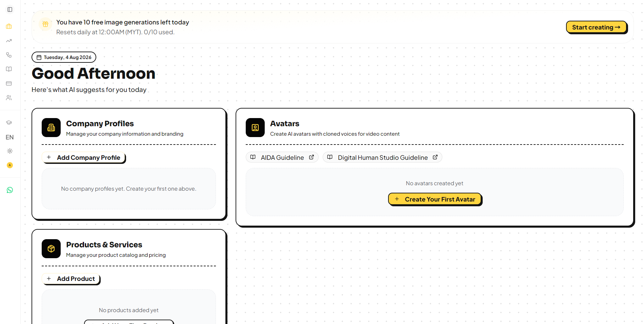Click external-link icon beside AIDA Guideline
Screen dimensions: 644x324
point(311,157)
